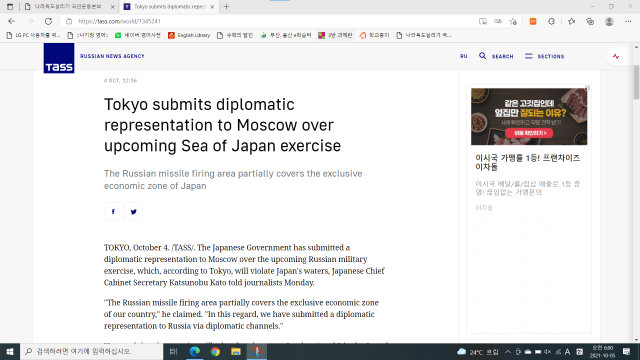Click the Windows taskbar search box
The height and width of the screenshot is (360, 640).
pos(91,351)
